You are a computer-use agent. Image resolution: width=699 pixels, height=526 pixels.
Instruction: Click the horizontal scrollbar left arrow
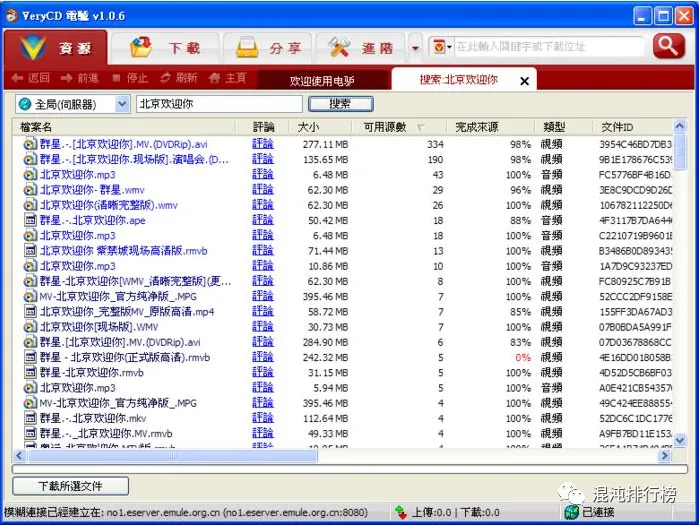pyautogui.click(x=20, y=455)
